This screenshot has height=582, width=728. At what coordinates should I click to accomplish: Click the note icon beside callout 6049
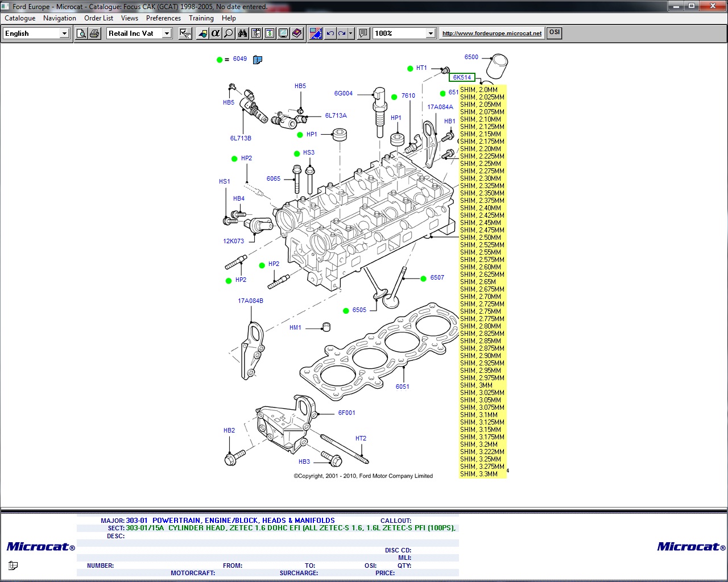click(x=258, y=60)
